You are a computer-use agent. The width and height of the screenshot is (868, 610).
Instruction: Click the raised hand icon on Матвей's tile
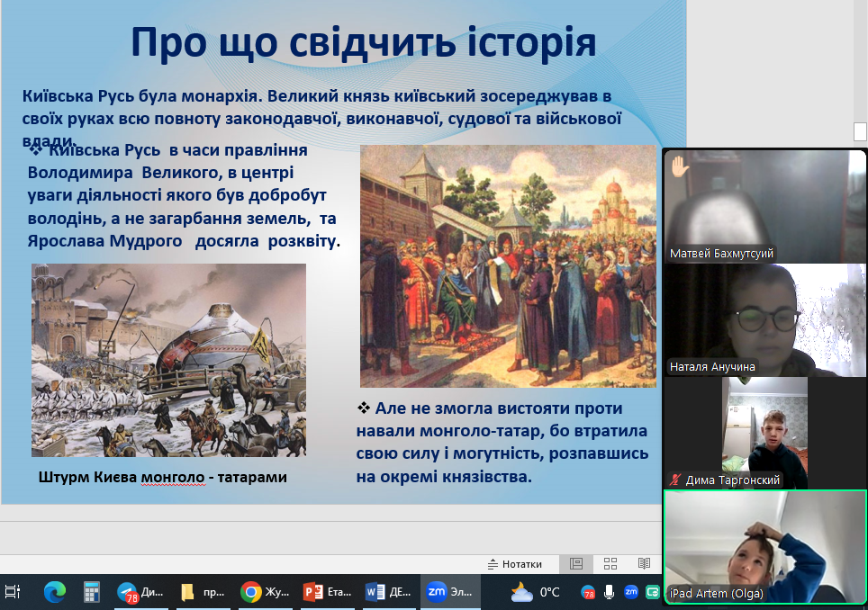pyautogui.click(x=680, y=166)
